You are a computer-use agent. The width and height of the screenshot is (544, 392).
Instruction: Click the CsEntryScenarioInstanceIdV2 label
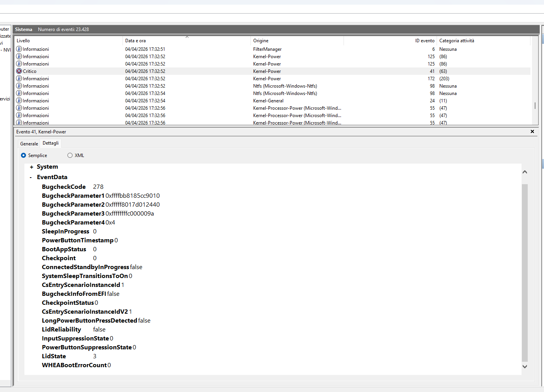(85, 312)
